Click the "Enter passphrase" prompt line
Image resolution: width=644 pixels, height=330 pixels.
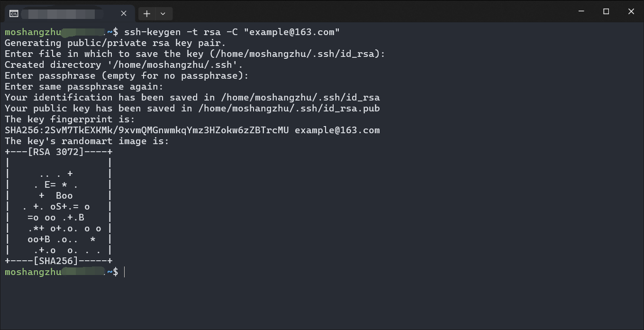[x=127, y=76]
